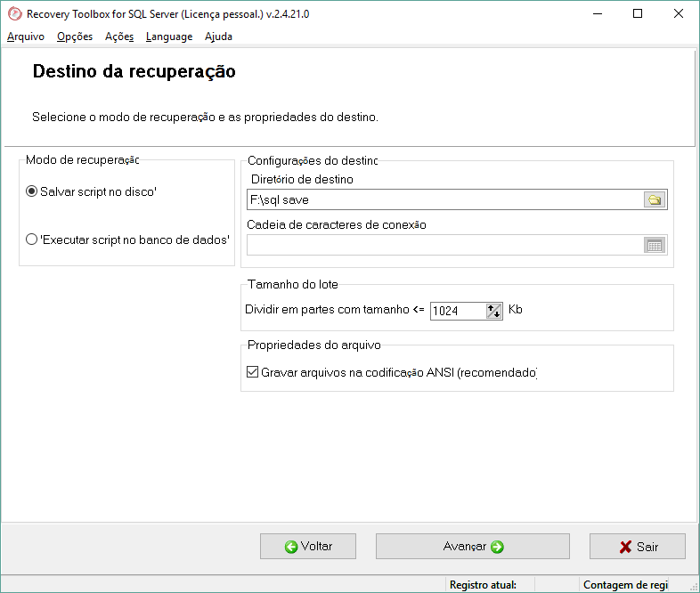Open the Language menu
This screenshot has width=700, height=593.
168,37
